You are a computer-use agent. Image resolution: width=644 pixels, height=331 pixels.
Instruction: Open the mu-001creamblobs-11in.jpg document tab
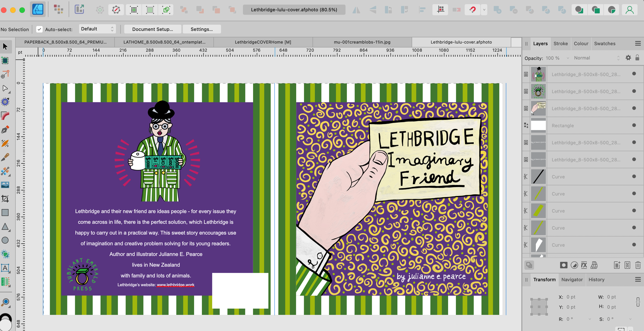click(x=362, y=42)
